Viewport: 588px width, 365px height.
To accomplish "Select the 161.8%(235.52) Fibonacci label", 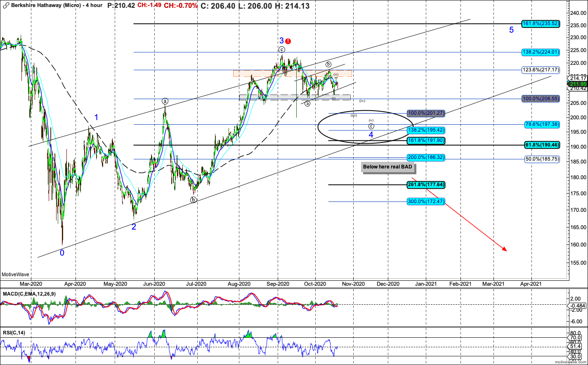I will pos(541,24).
